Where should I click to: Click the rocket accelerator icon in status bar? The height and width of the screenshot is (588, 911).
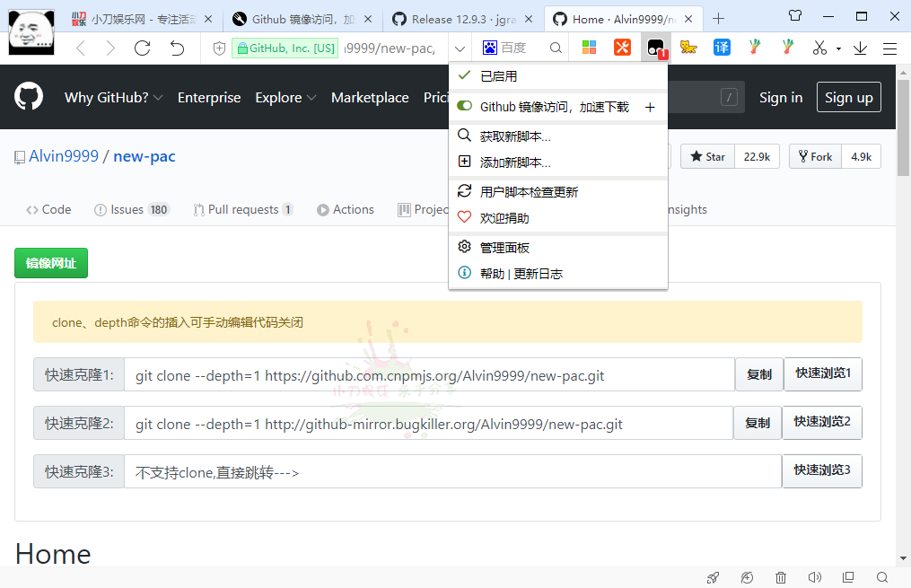(x=713, y=577)
